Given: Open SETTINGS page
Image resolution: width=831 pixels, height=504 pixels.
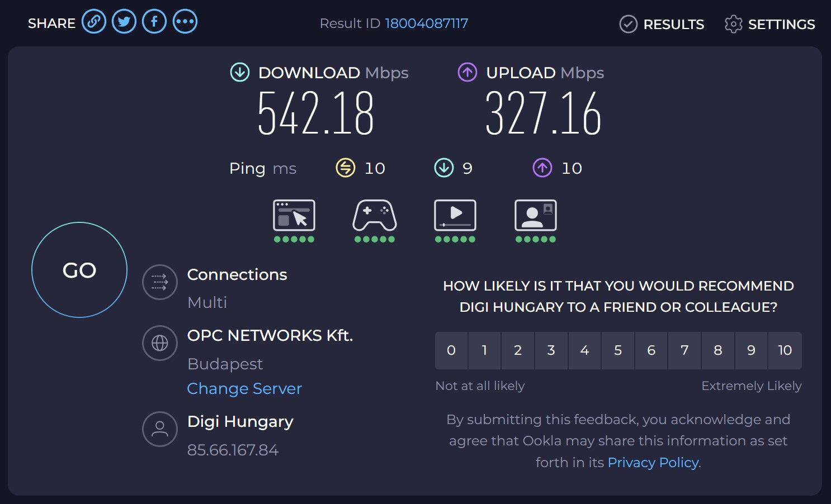Looking at the screenshot, I should click(769, 24).
